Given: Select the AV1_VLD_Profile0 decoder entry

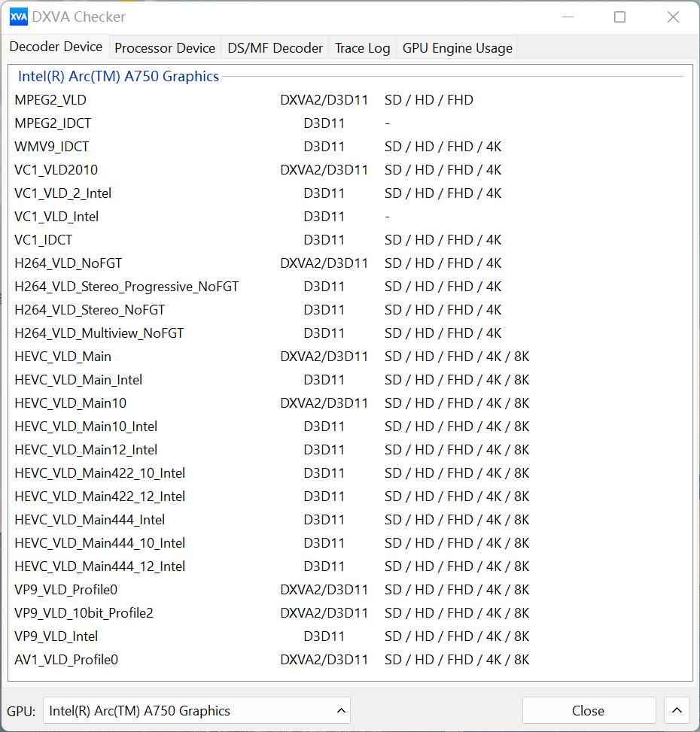Looking at the screenshot, I should [x=66, y=659].
